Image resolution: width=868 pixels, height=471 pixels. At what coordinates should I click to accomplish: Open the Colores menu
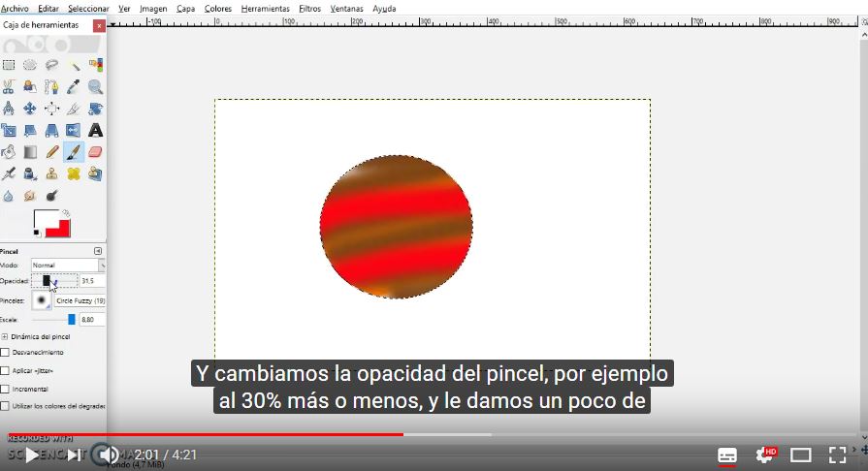tap(218, 9)
